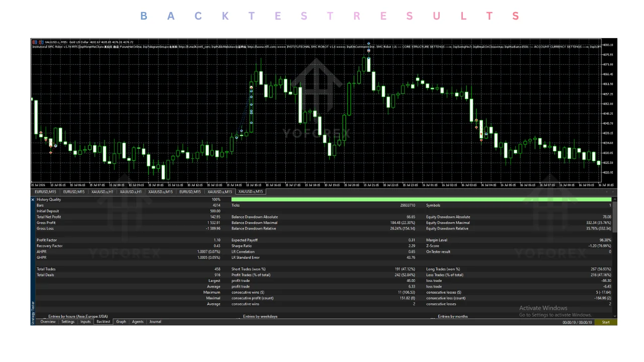Click the Margin Level value 96.38%
644x362 pixels.
(x=605, y=240)
